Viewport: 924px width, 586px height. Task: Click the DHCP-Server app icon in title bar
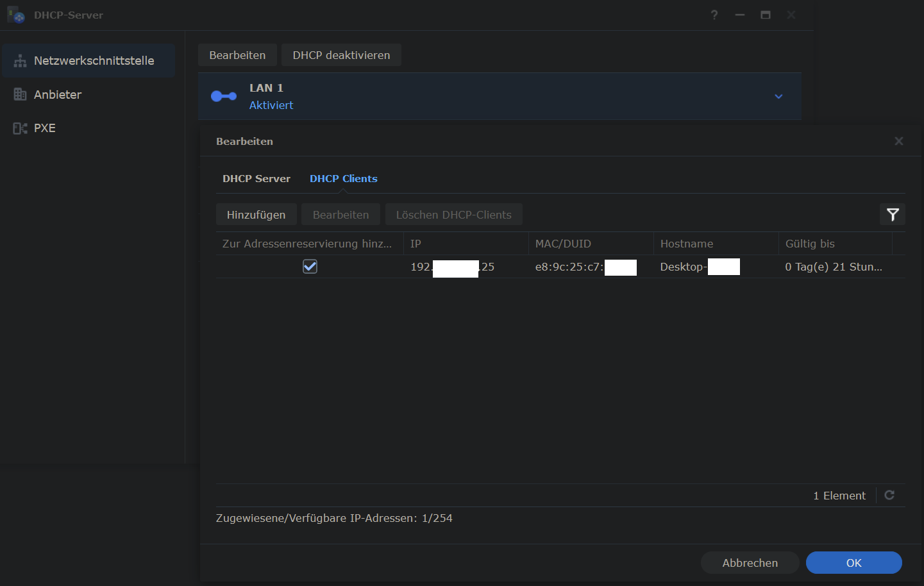click(x=16, y=15)
